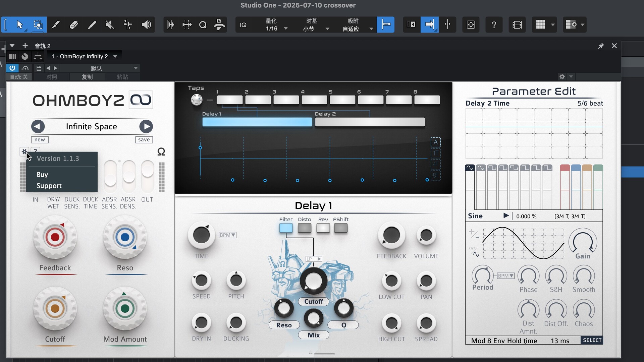Go to next preset arrow

click(x=146, y=126)
